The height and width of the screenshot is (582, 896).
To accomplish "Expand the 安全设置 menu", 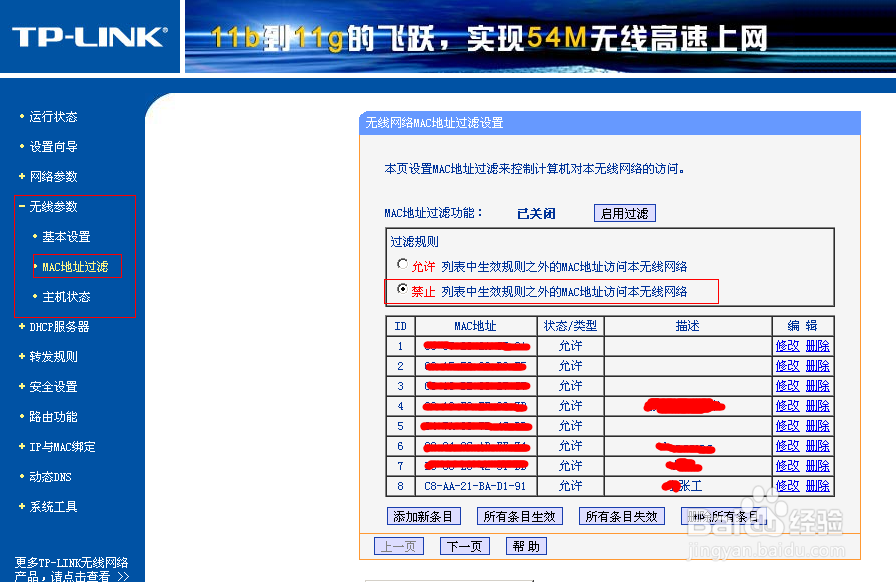I will 53,386.
